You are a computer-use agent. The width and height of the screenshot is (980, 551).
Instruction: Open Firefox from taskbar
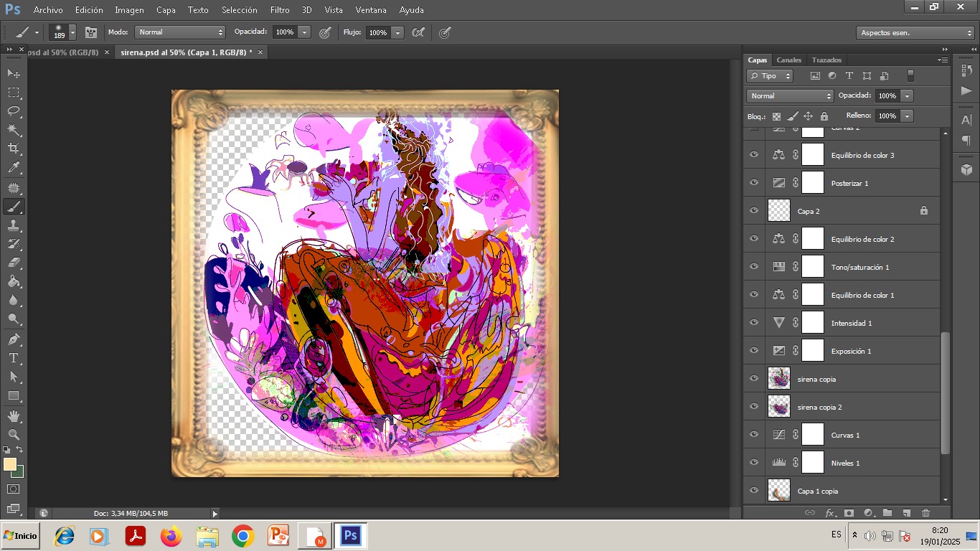pyautogui.click(x=171, y=536)
